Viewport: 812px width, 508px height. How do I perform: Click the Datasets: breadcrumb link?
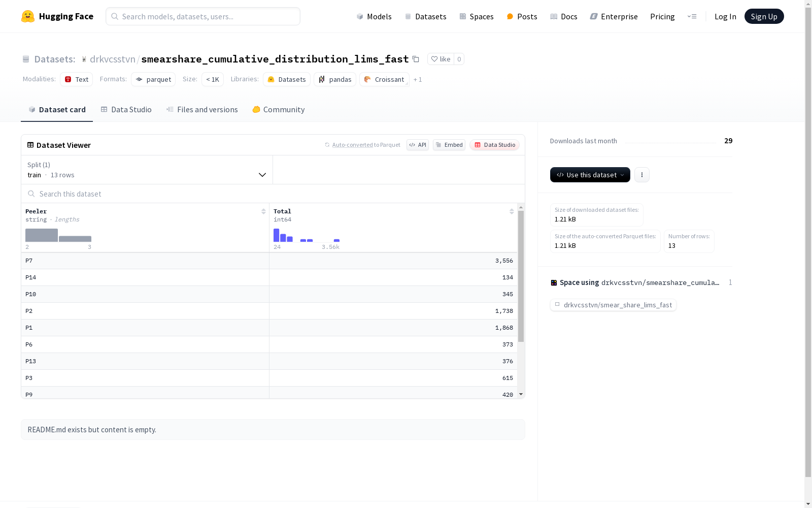(x=55, y=59)
